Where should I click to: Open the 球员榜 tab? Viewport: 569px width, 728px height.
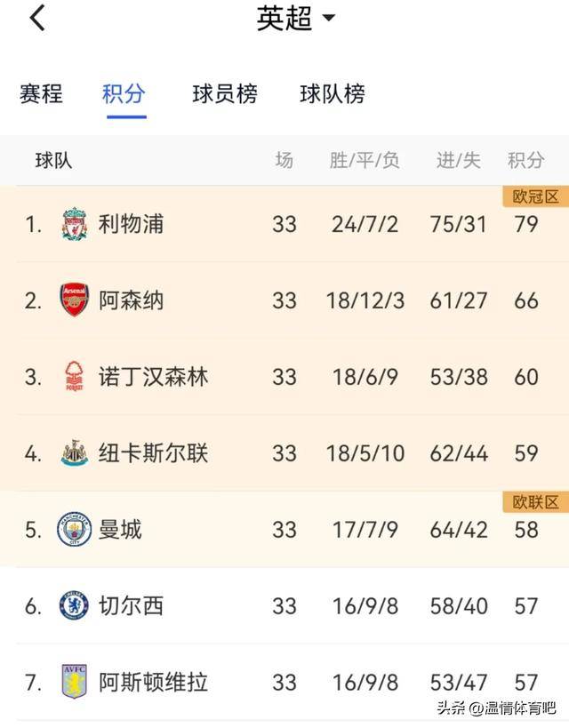[225, 94]
